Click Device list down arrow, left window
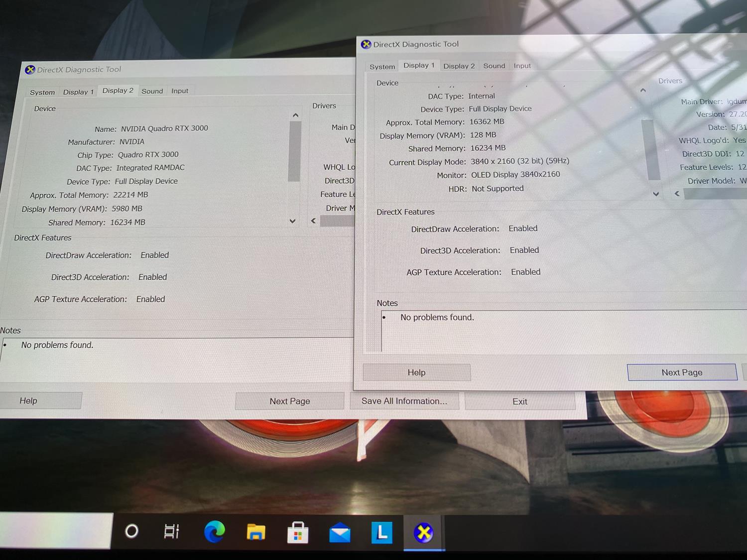Image resolution: width=747 pixels, height=560 pixels. pos(292,221)
